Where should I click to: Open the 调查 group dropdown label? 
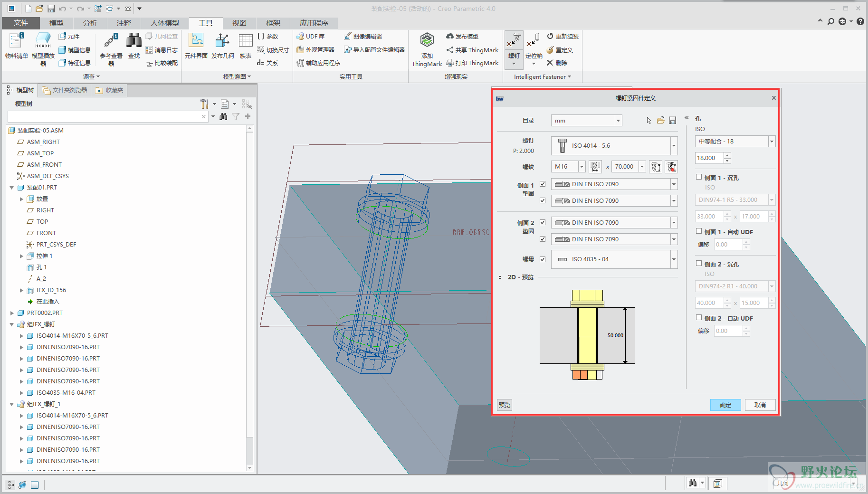(91, 76)
